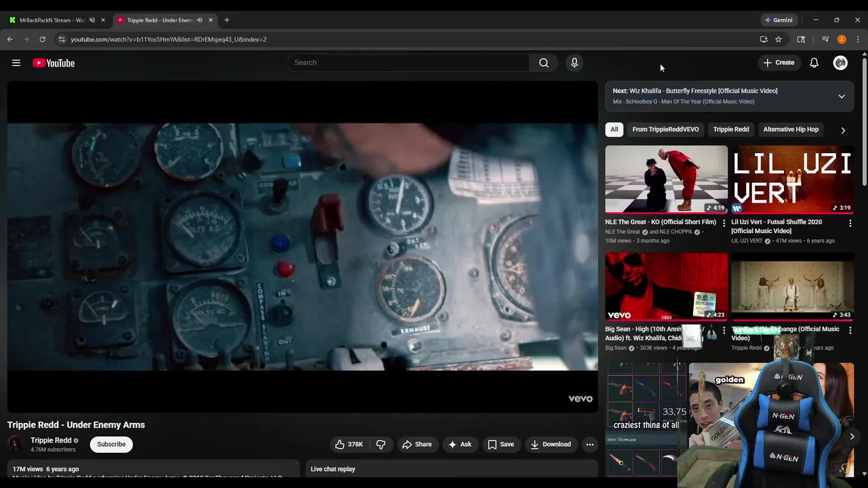Close the Trippie Redd tab
The image size is (868, 488).
click(210, 20)
